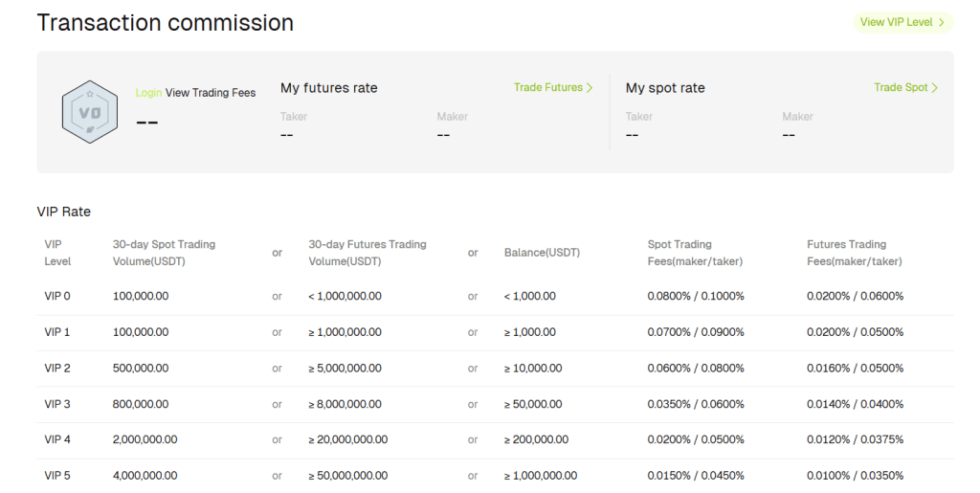This screenshot has width=980, height=493.
Task: Click the My futures rate heading
Action: [x=328, y=88]
